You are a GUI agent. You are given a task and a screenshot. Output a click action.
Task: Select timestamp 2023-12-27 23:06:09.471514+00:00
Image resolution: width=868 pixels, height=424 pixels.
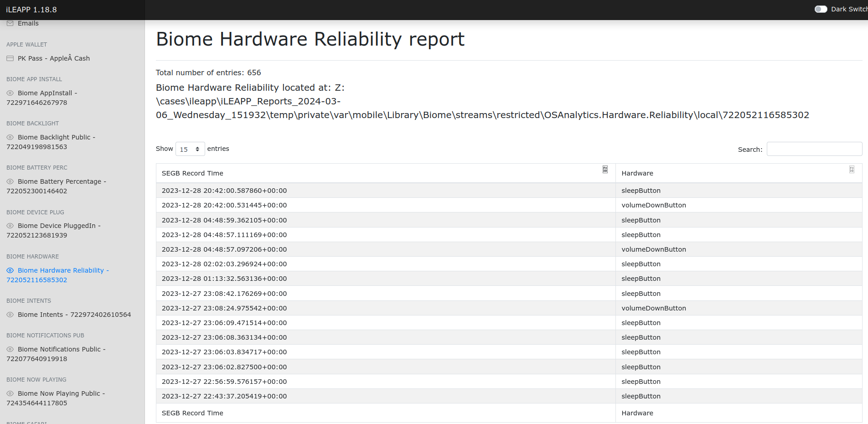[x=224, y=323]
